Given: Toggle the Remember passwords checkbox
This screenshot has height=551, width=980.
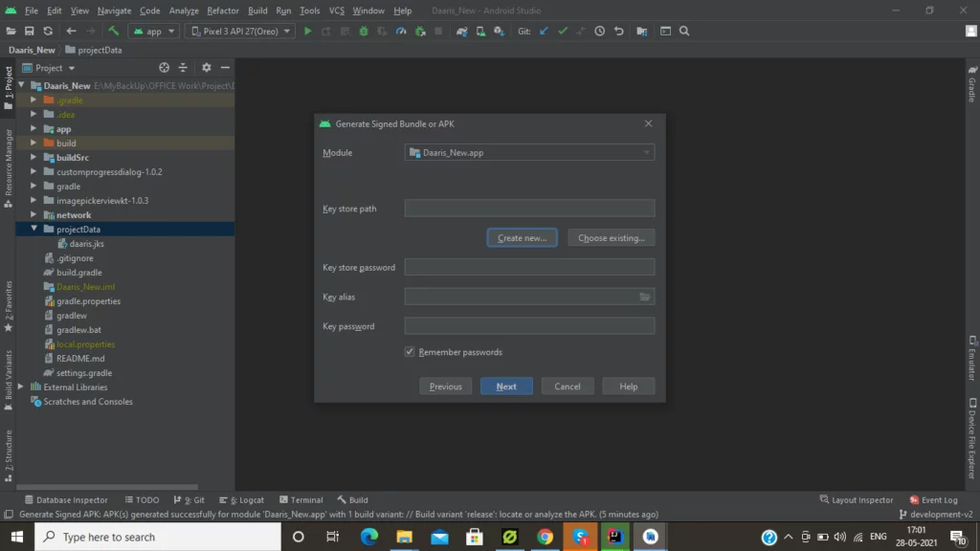Looking at the screenshot, I should pyautogui.click(x=410, y=352).
